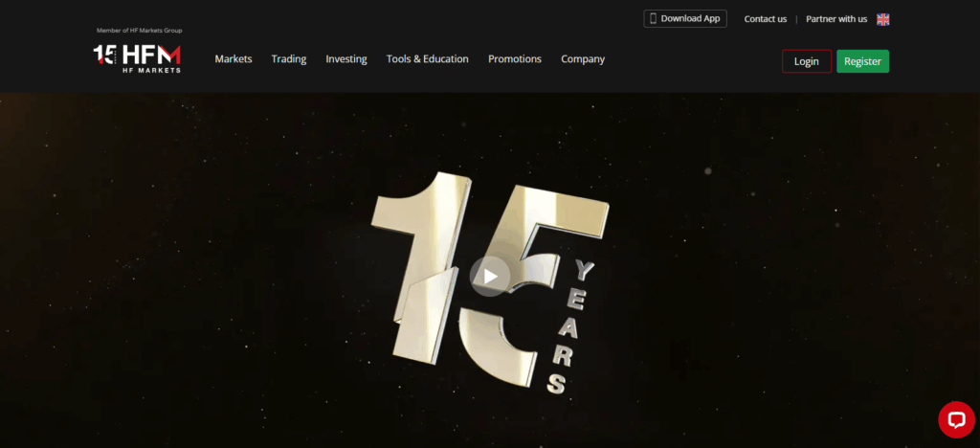This screenshot has width=980, height=448.
Task: Click the 15 years anniversary badge beside the logo
Action: coord(105,56)
